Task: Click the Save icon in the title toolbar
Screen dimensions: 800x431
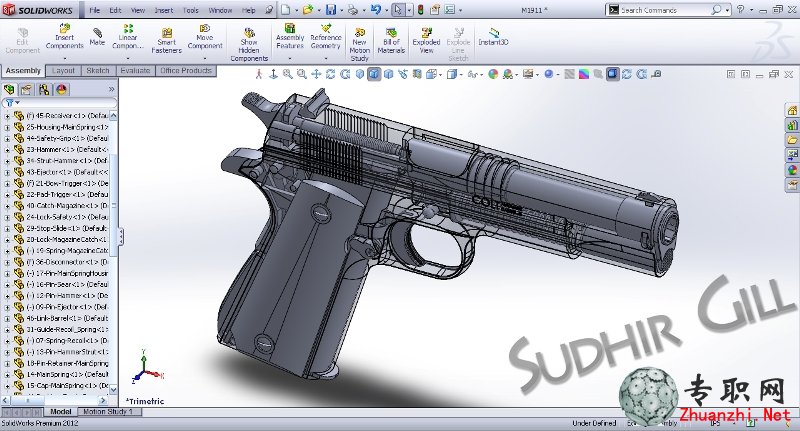Action: coord(331,10)
